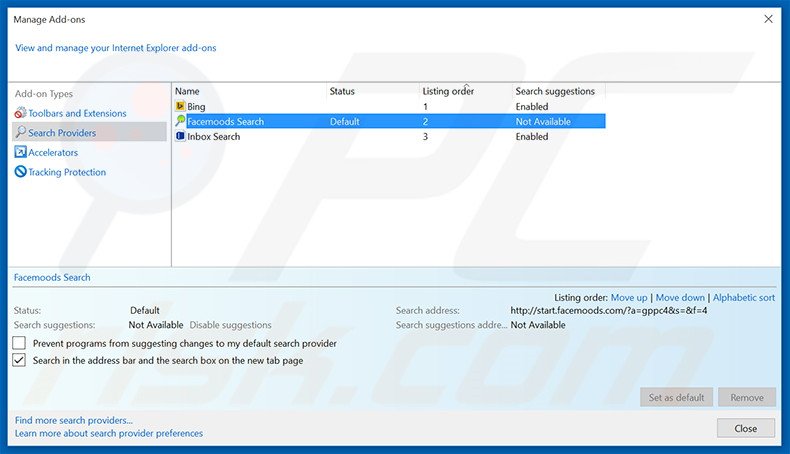Click the Search Providers magnifier icon

click(20, 132)
